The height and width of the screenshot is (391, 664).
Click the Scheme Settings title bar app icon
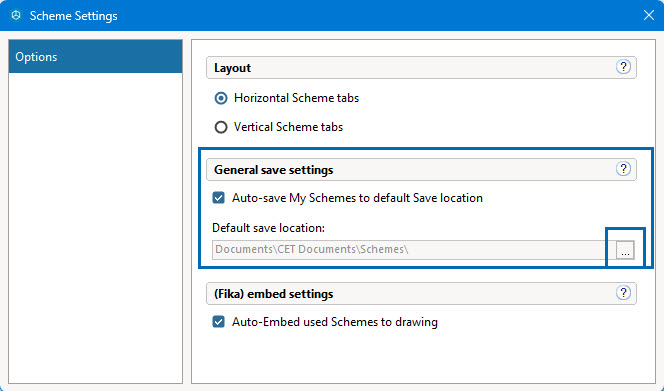[16, 16]
